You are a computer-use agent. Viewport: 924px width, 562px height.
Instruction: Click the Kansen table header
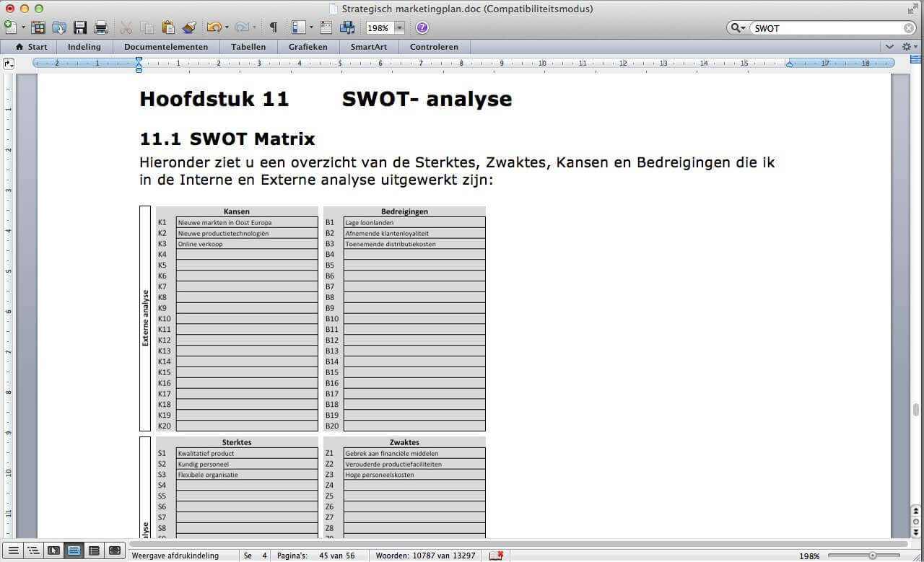point(237,211)
